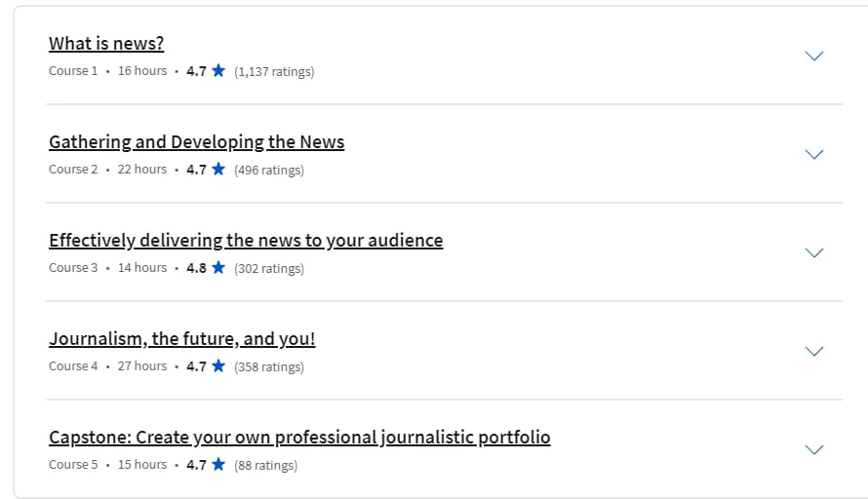Click the "(88 ratings)" text
Viewport: 868px width, 499px height.
coord(265,465)
